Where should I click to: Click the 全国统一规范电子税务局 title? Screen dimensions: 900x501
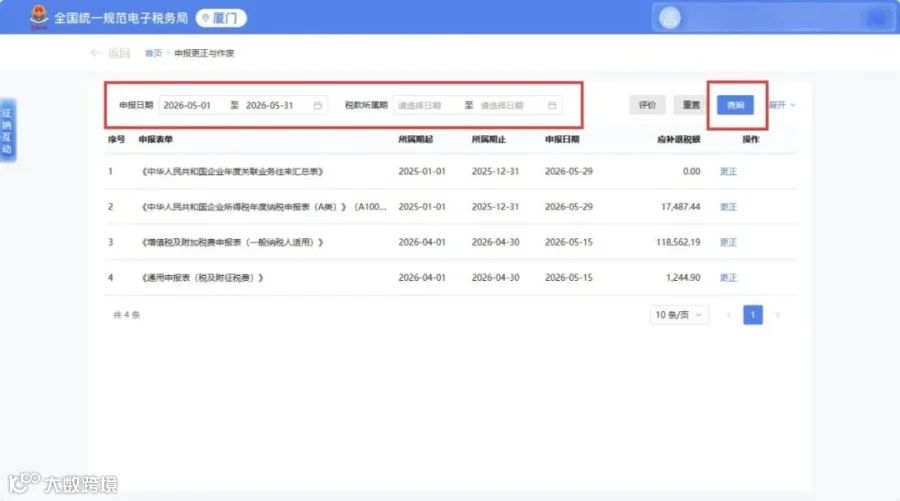click(x=121, y=18)
